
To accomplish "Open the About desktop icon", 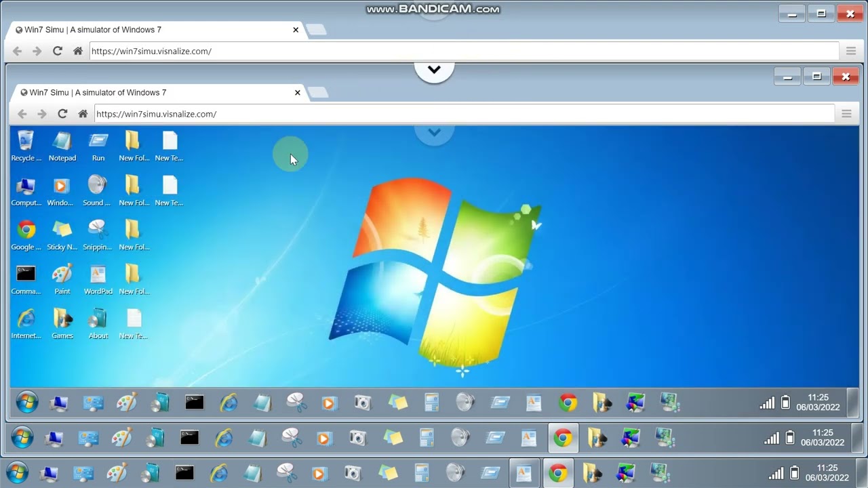I will pos(98,324).
